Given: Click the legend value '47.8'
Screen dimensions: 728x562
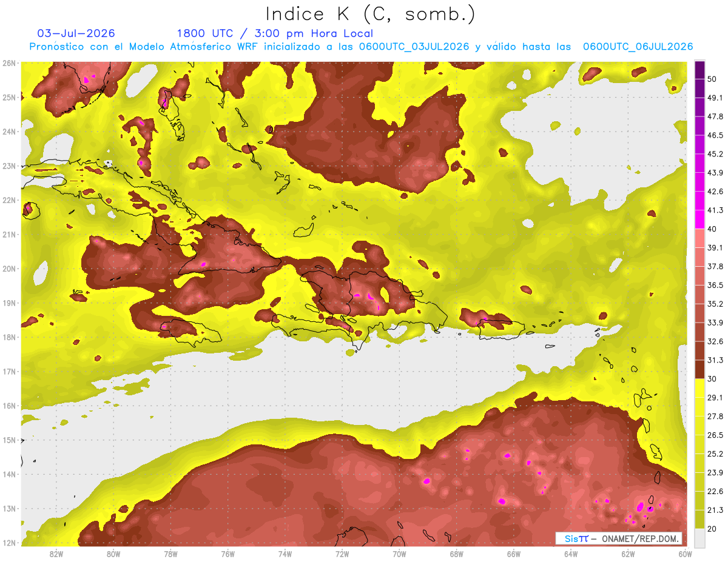Looking at the screenshot, I should [x=715, y=116].
